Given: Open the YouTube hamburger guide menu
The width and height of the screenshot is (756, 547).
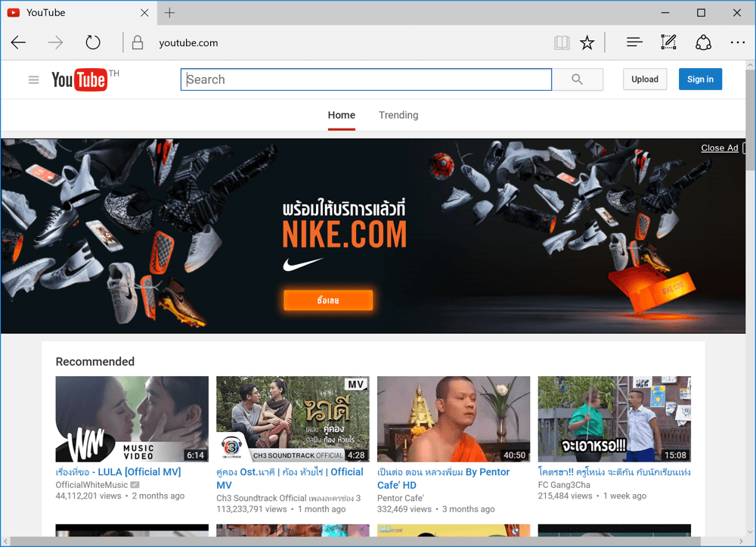Looking at the screenshot, I should [33, 79].
